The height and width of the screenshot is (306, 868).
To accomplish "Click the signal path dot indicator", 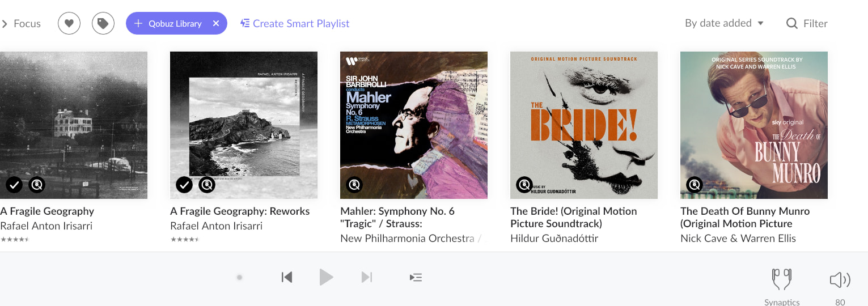I will pyautogui.click(x=240, y=278).
